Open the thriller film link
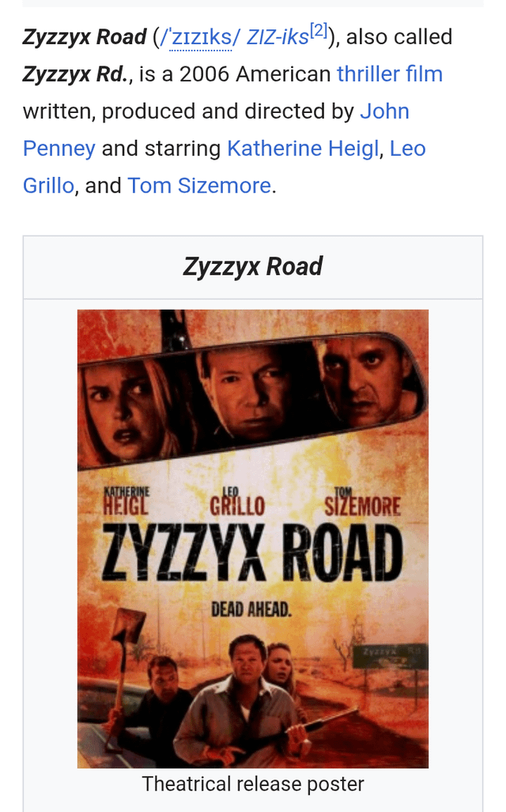This screenshot has height=812, width=506. click(390, 74)
